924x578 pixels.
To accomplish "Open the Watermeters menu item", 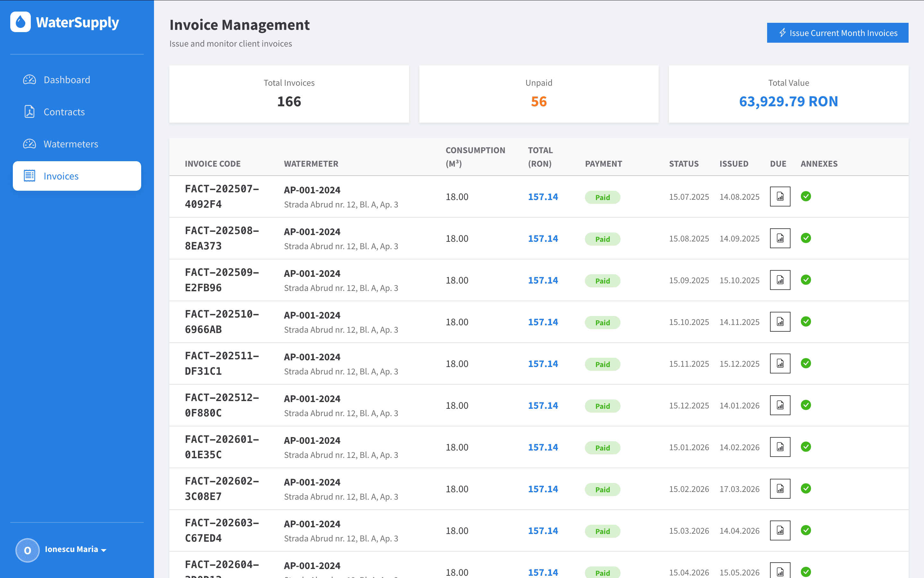I will 77,144.
